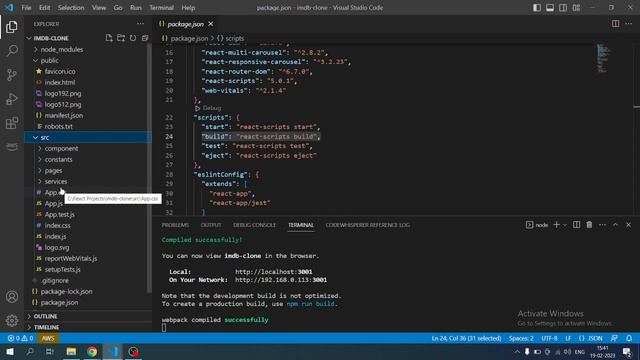The width and height of the screenshot is (640, 360).
Task: Open the Explorer view in activity bar
Action: click(x=12, y=27)
